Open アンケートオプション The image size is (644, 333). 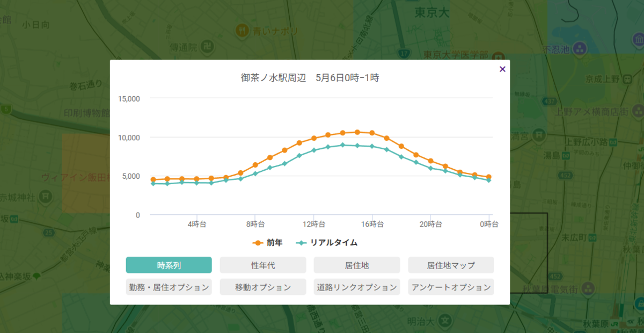451,287
